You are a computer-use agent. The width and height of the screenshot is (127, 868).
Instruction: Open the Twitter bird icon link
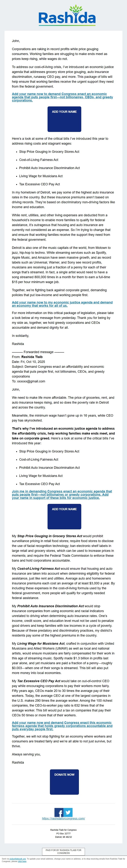click(68, 810)
